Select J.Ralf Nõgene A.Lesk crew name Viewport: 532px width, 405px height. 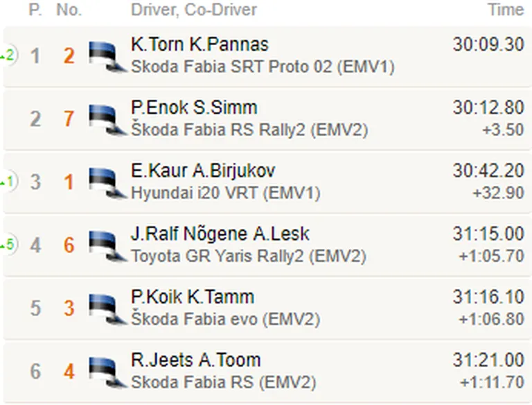pyautogui.click(x=220, y=234)
